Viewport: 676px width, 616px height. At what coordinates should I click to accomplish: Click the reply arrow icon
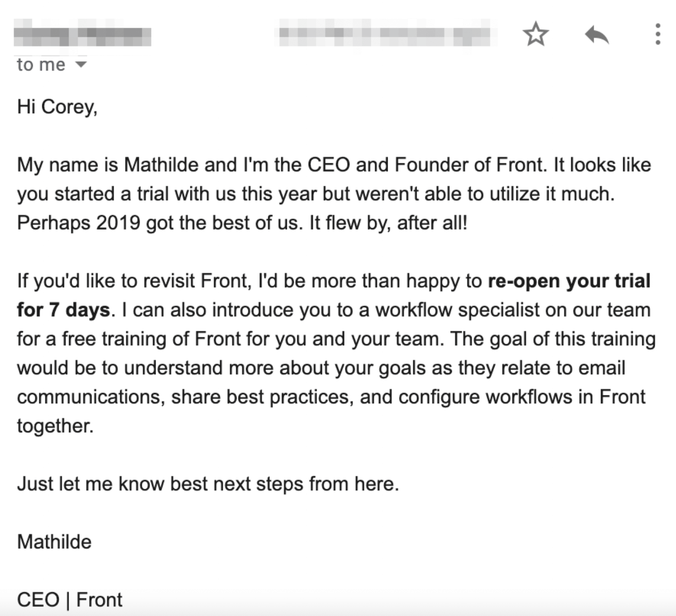click(x=597, y=34)
